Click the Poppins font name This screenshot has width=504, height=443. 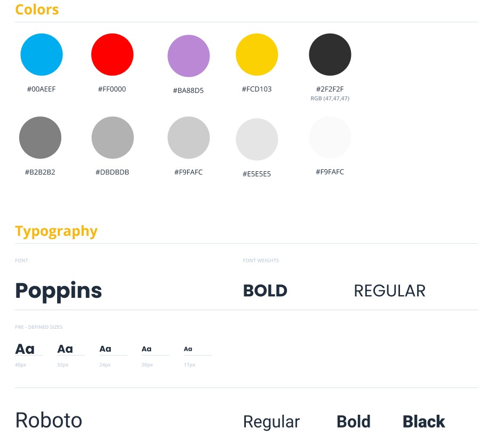[x=59, y=291]
